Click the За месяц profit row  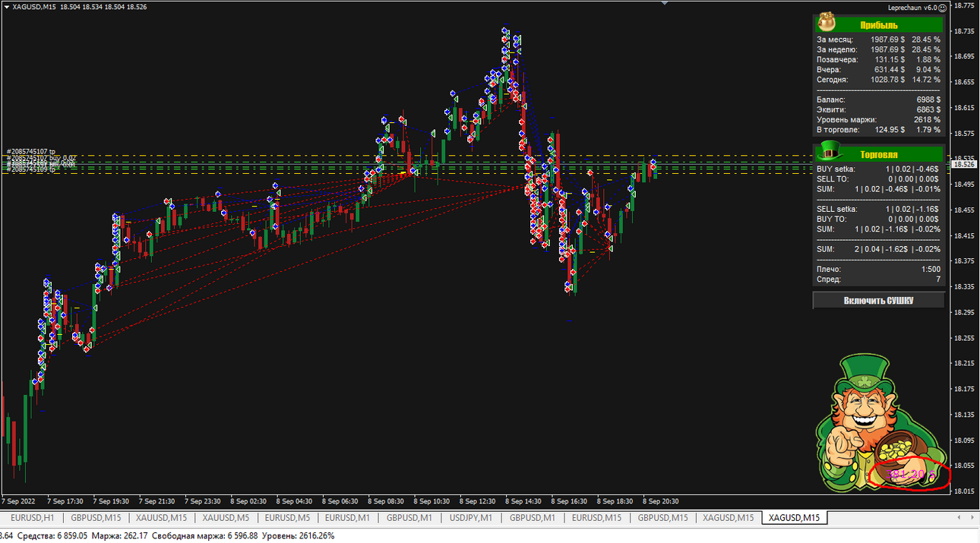pos(878,39)
